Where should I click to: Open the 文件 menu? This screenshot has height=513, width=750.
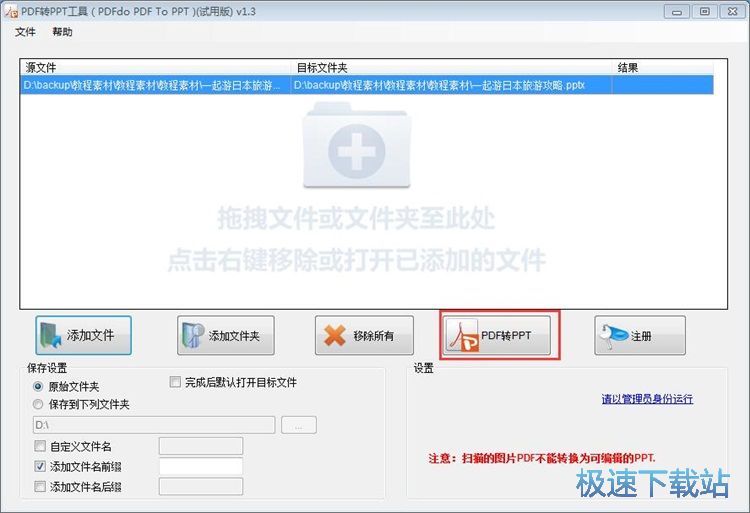coord(25,32)
